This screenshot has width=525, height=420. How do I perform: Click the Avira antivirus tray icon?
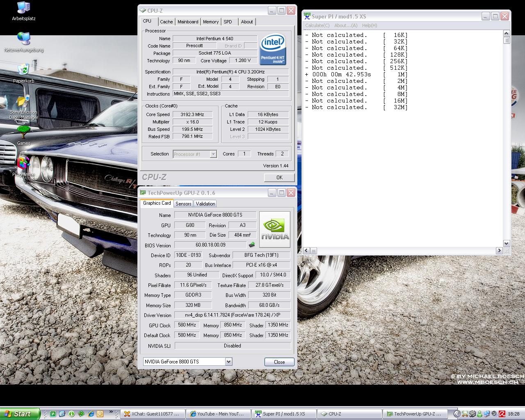coord(502,414)
